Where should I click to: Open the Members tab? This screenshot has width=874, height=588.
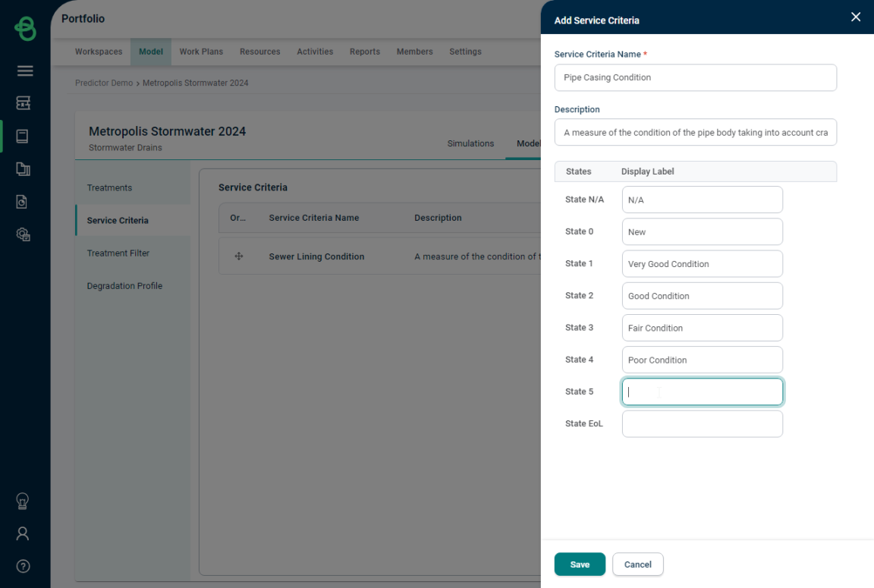tap(415, 52)
